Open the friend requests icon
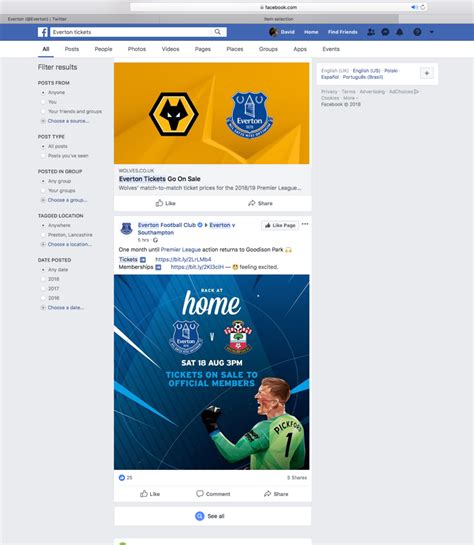This screenshot has height=545, width=474. 371,32
